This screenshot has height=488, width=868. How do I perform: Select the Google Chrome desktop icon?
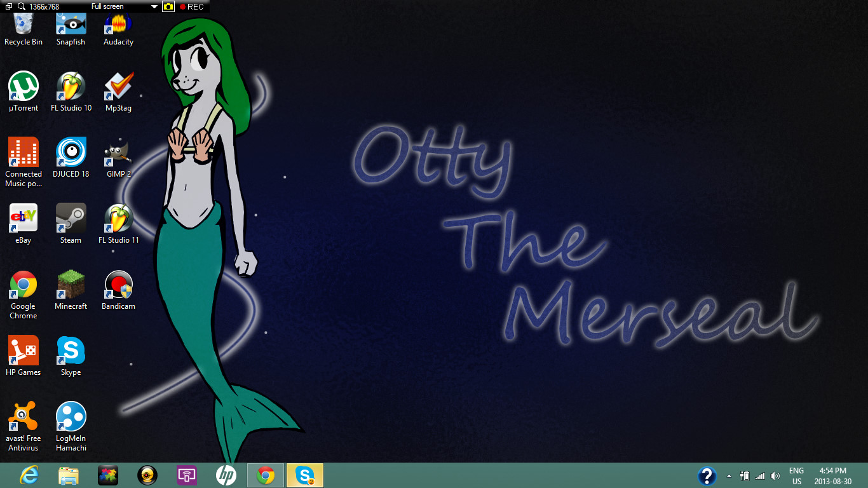(x=24, y=295)
